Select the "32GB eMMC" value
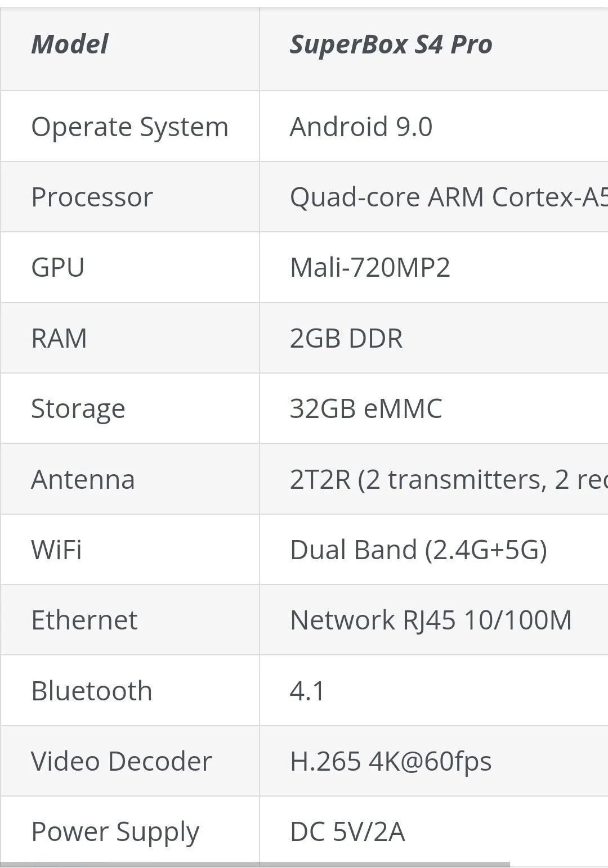 point(366,408)
